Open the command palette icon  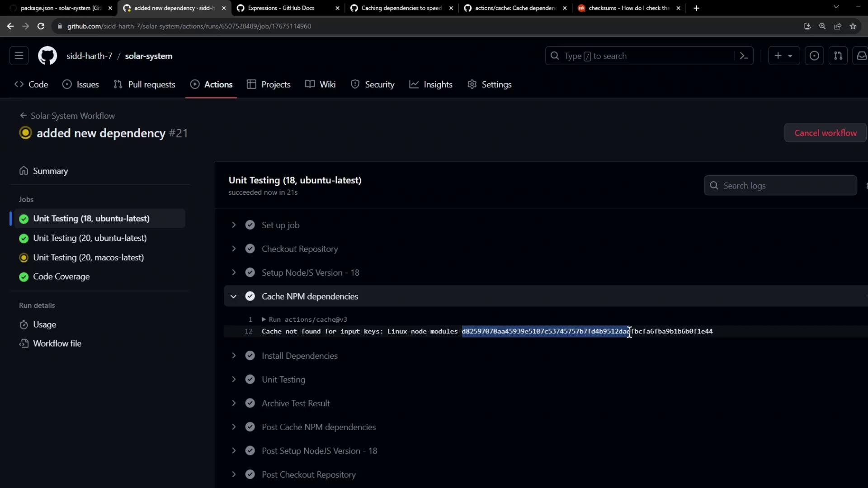(744, 56)
